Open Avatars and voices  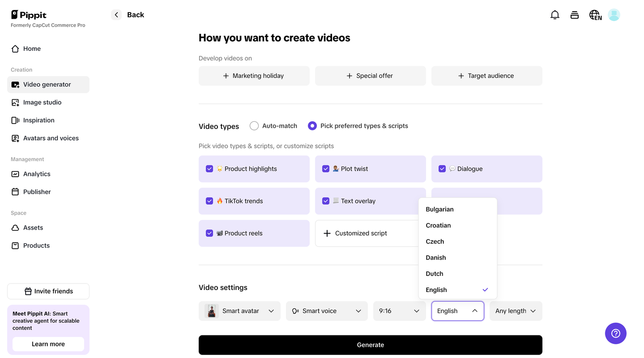[51, 138]
